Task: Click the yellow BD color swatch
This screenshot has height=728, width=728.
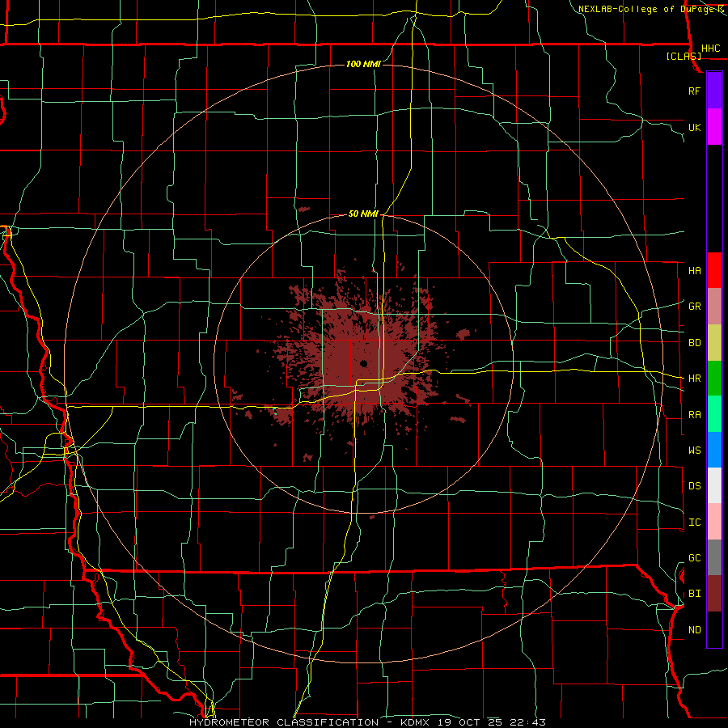Action: tap(714, 342)
